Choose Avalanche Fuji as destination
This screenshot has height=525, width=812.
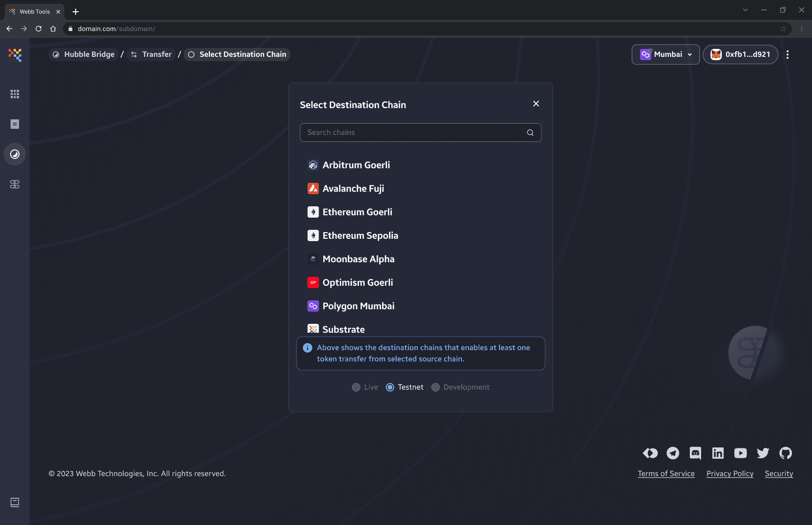pos(421,188)
